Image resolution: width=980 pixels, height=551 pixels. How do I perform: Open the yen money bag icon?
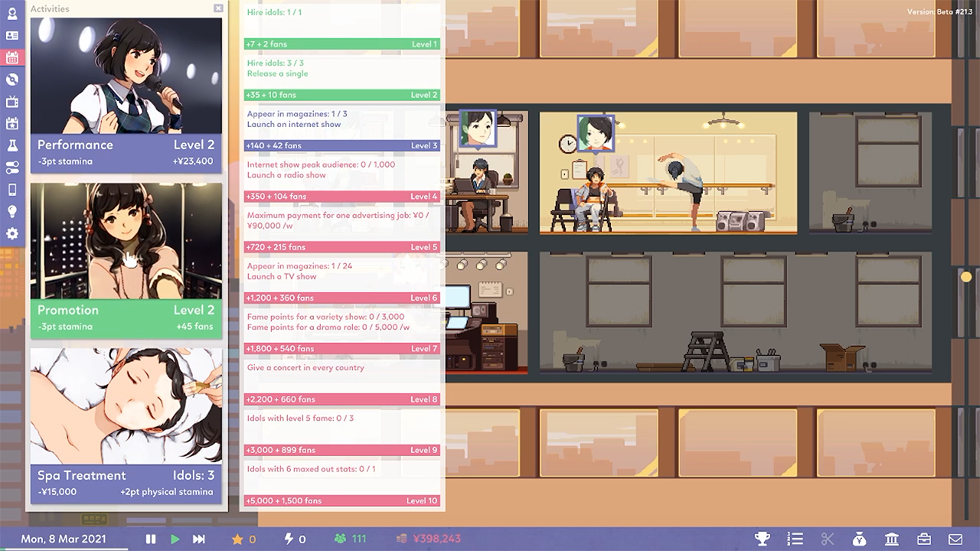pyautogui.click(x=859, y=539)
